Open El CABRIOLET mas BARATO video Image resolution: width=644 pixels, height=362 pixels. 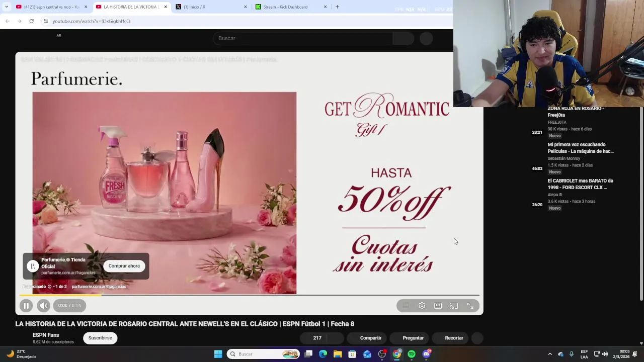(x=580, y=184)
